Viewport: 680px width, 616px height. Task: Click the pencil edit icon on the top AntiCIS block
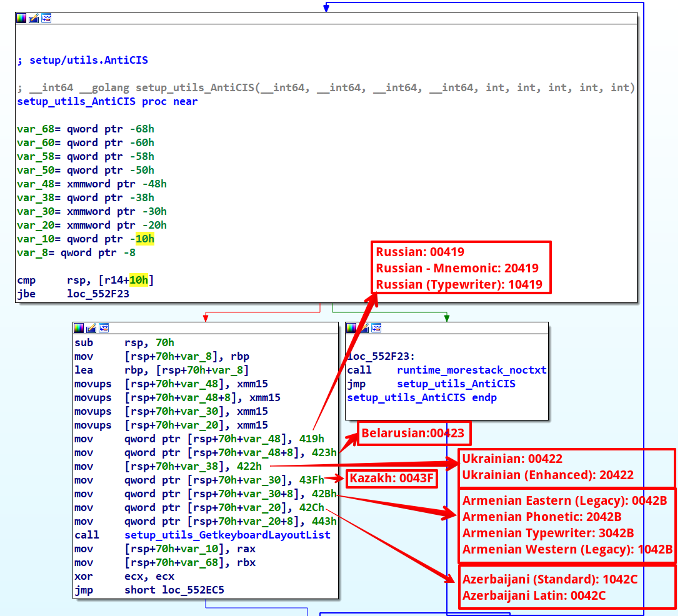pos(34,18)
